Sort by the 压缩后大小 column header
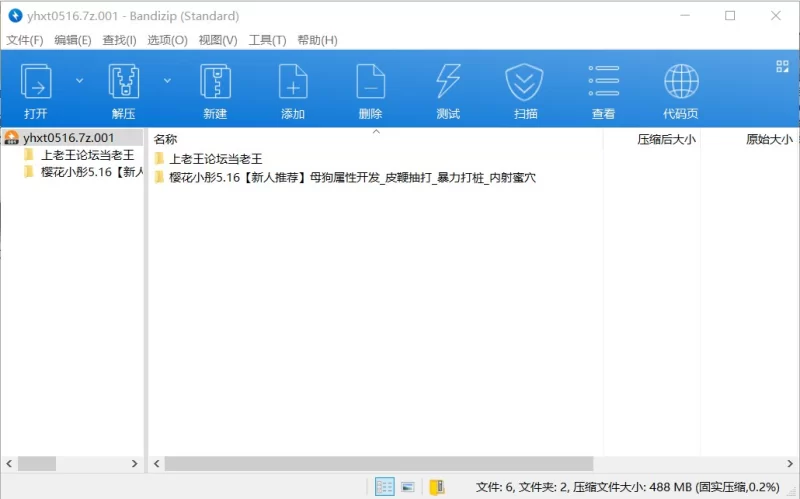800x499 pixels. pos(666,139)
